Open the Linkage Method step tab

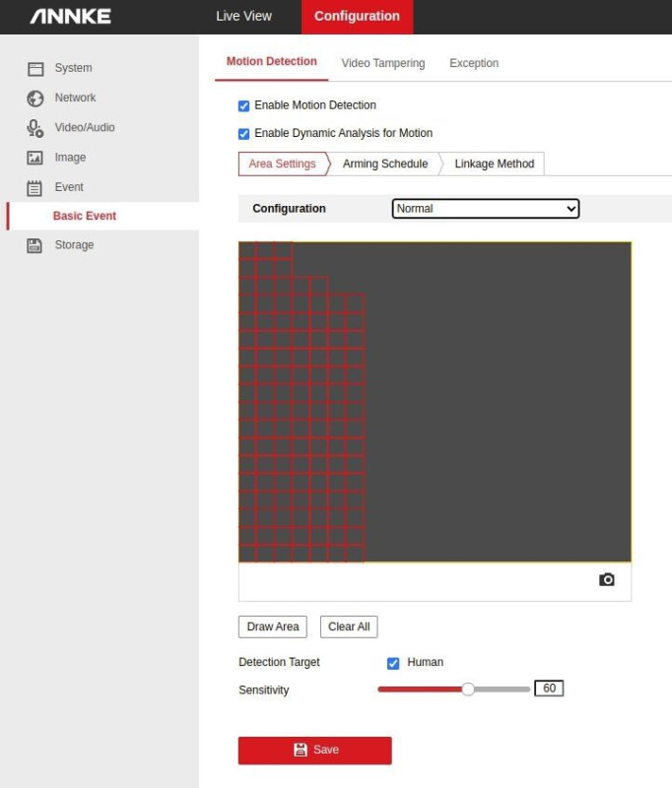(495, 164)
